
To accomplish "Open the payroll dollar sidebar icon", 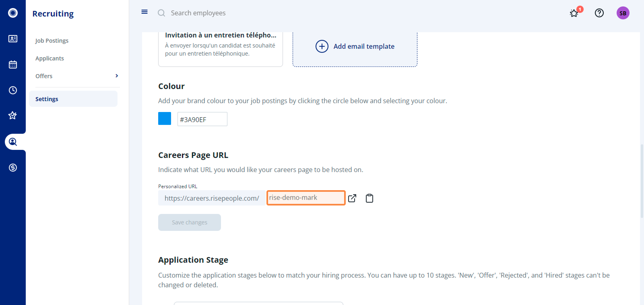I will (13, 167).
